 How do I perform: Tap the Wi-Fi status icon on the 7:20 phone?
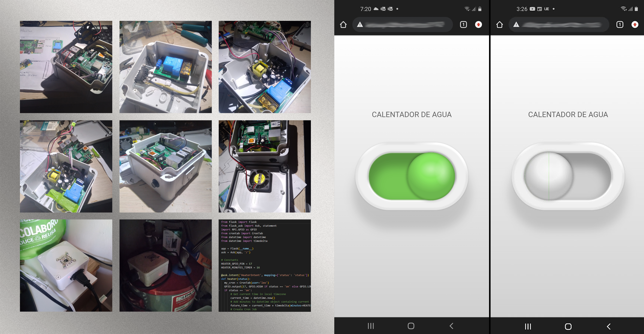point(467,9)
